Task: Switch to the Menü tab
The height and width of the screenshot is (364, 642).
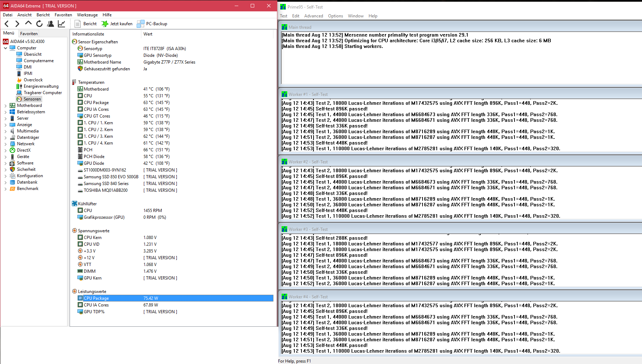Action: [9, 33]
